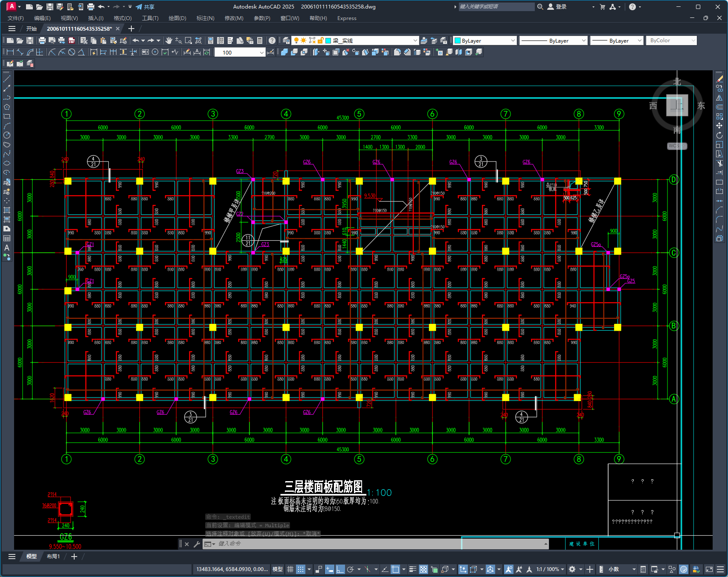Click the WCS label under the ViewCube
The height and width of the screenshot is (577, 728).
click(x=677, y=146)
